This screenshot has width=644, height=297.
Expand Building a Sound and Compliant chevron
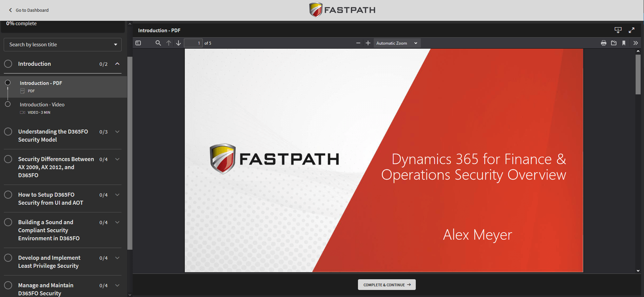[x=117, y=222]
